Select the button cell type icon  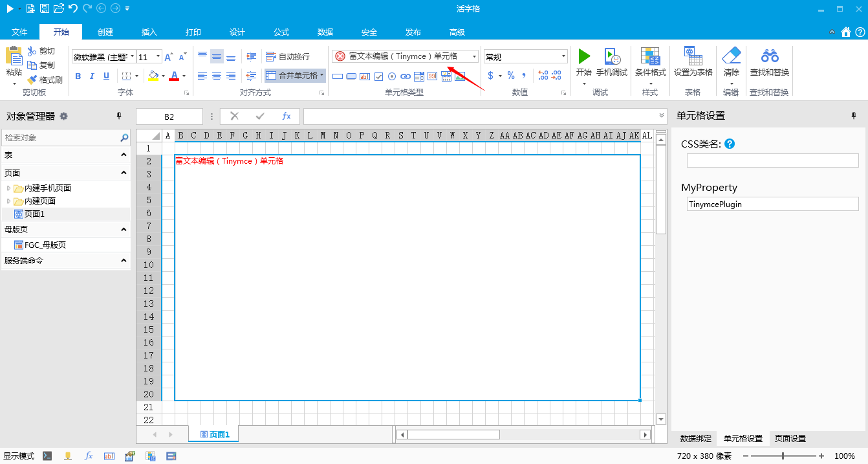click(351, 76)
